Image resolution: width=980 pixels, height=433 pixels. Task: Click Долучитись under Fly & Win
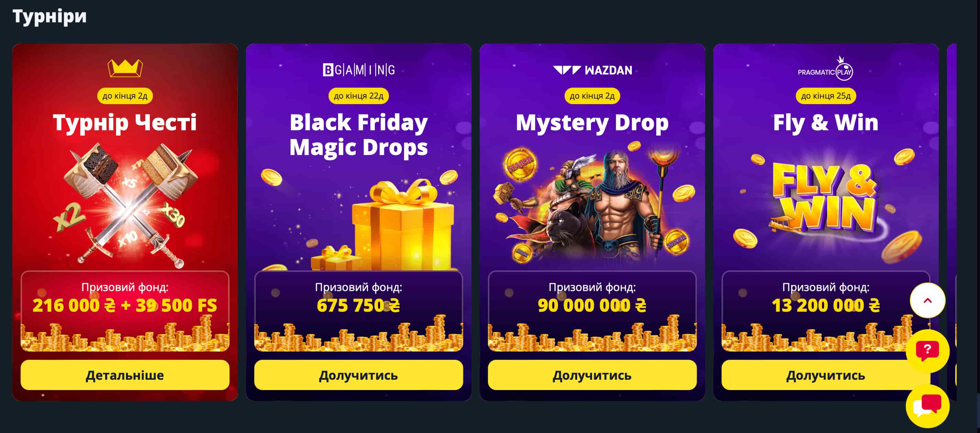click(825, 375)
